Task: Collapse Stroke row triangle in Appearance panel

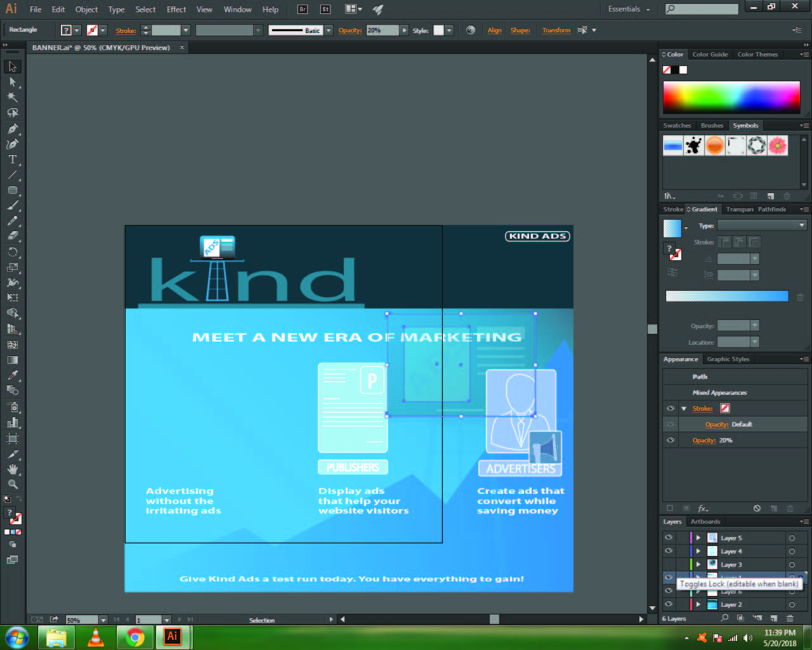Action: pyautogui.click(x=684, y=408)
